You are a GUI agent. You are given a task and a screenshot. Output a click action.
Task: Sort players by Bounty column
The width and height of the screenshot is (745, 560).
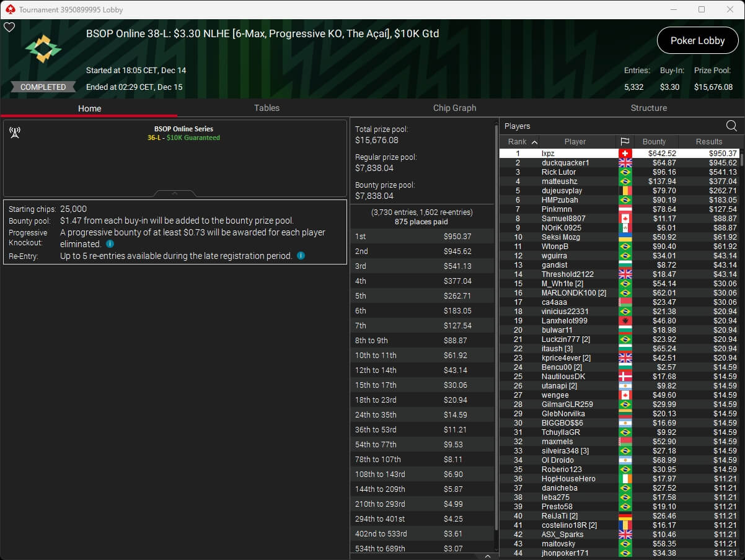tap(654, 141)
